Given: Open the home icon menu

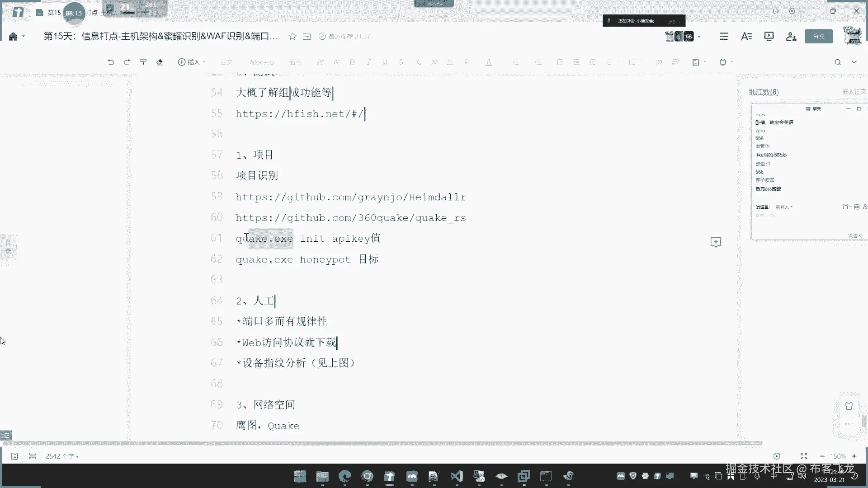Looking at the screenshot, I should point(14,37).
